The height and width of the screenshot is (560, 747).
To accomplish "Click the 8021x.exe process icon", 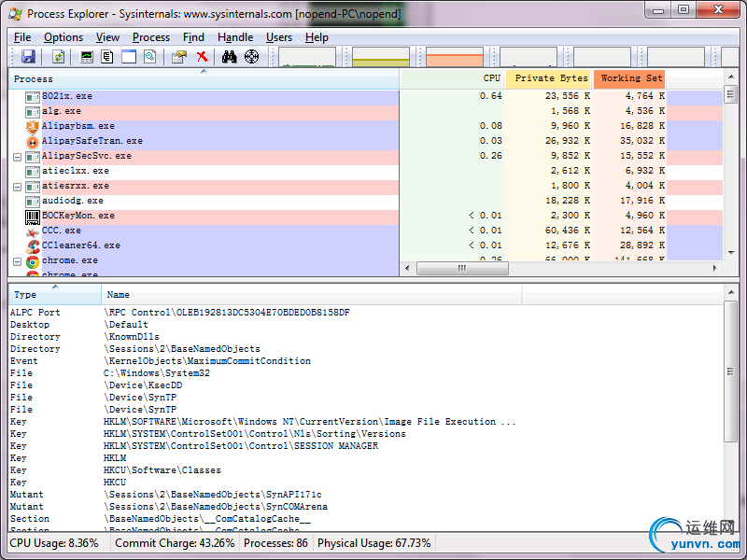I will pos(33,97).
